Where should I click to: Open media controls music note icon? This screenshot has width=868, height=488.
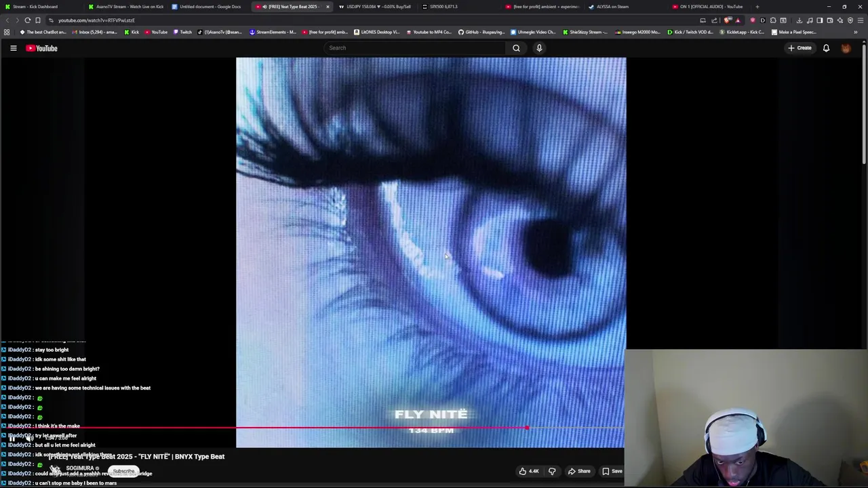pyautogui.click(x=810, y=20)
